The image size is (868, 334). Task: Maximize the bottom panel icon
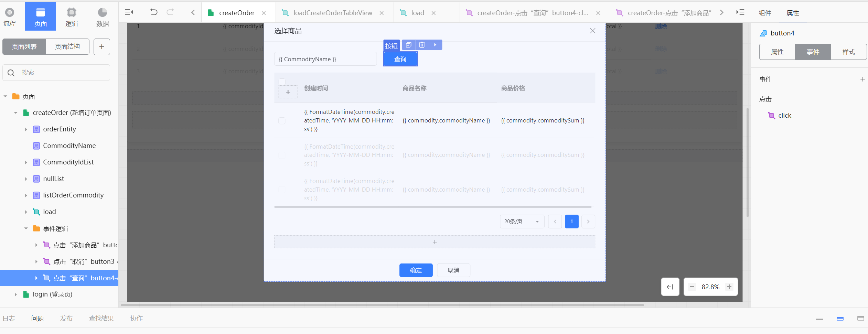coord(860,319)
